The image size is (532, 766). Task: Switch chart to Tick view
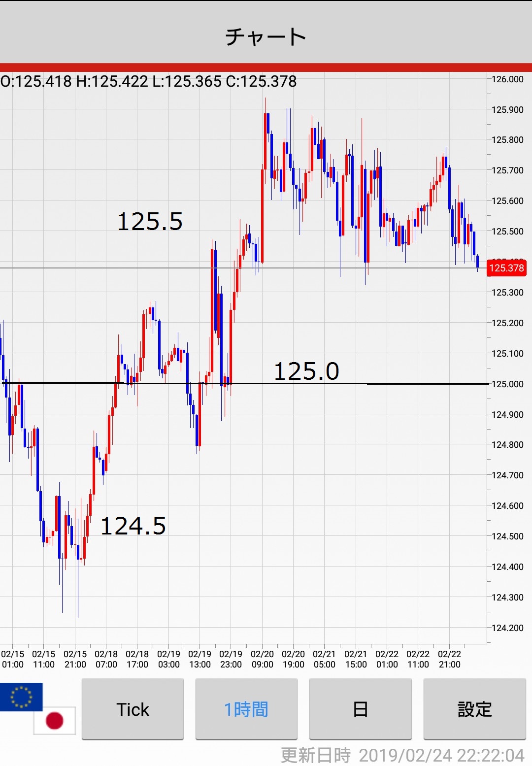tap(133, 709)
